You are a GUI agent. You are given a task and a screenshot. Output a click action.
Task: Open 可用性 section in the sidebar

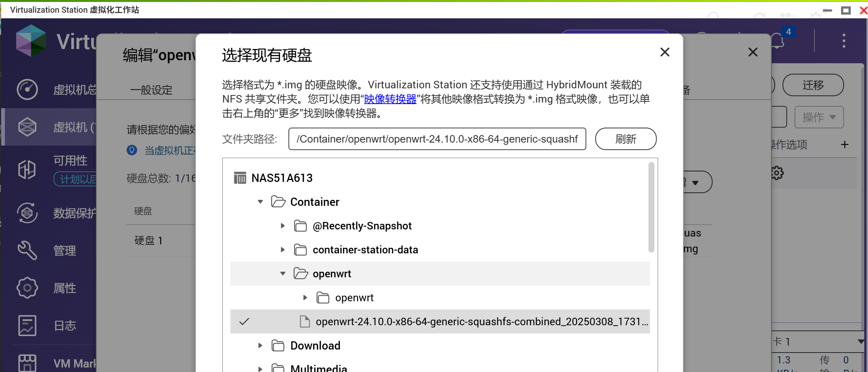[27, 169]
